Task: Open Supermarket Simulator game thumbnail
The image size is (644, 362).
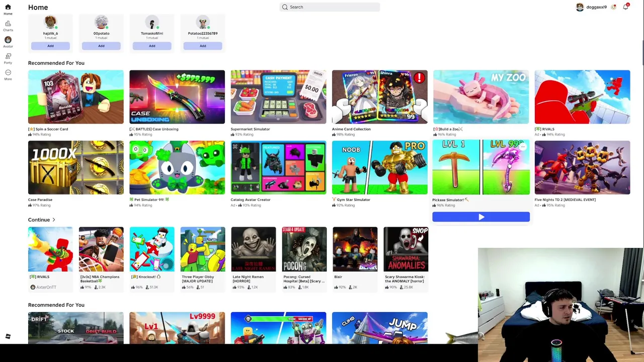Action: (278, 97)
